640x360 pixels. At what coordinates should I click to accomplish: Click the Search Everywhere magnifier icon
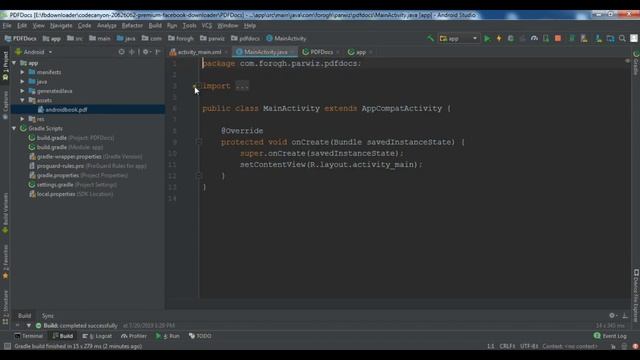click(622, 38)
